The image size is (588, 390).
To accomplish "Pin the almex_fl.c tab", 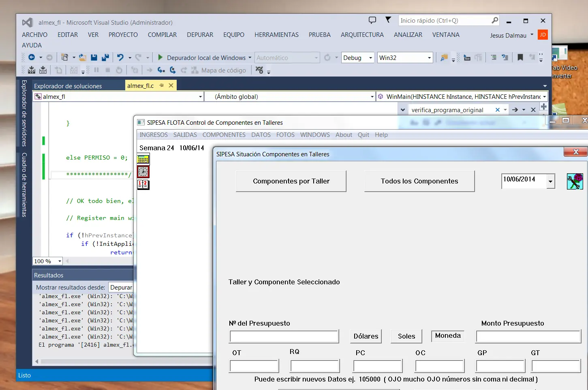I will click(161, 85).
